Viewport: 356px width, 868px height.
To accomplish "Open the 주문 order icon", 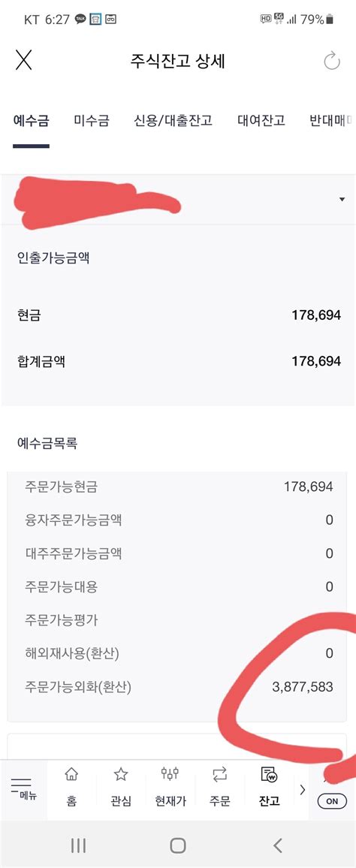I will click(x=219, y=787).
